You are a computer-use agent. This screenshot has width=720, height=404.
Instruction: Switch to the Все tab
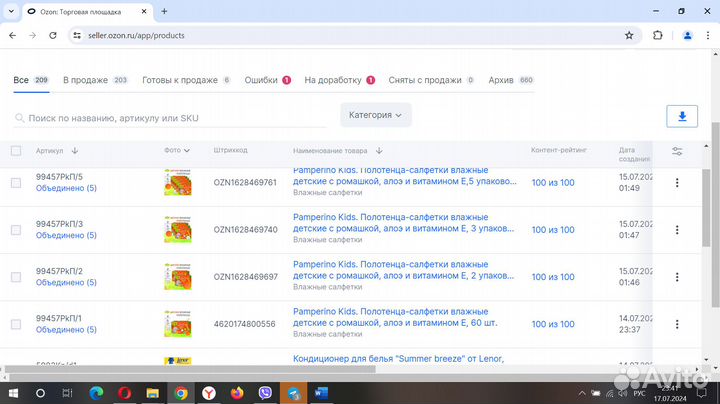coord(31,80)
